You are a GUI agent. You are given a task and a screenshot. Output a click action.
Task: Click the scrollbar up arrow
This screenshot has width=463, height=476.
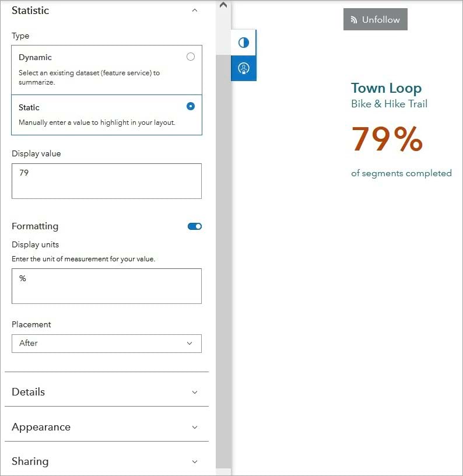tap(223, 5)
